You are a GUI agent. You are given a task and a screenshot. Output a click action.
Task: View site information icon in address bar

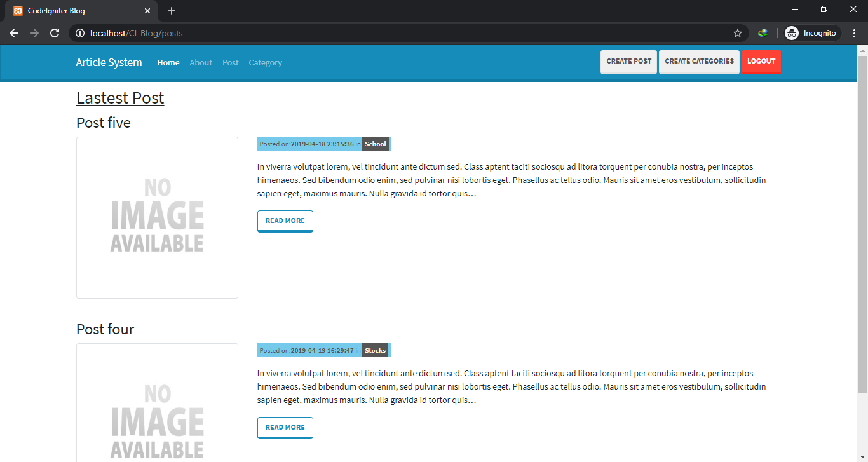[79, 33]
